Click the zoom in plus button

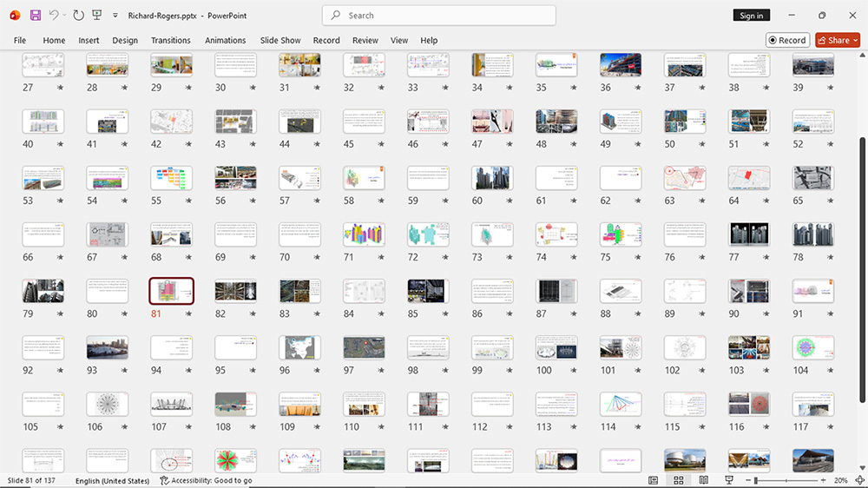[x=823, y=480]
